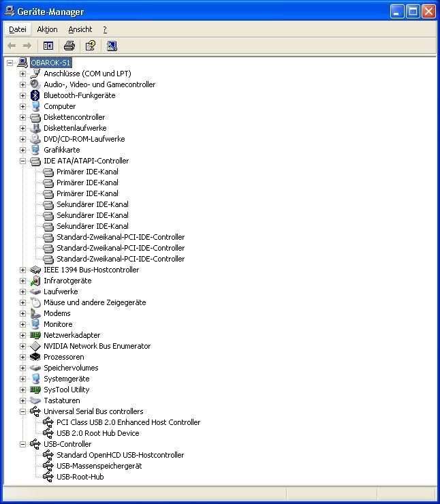Collapse Universal Serial Bus controllers node
This screenshot has height=504, width=440.
(x=22, y=411)
